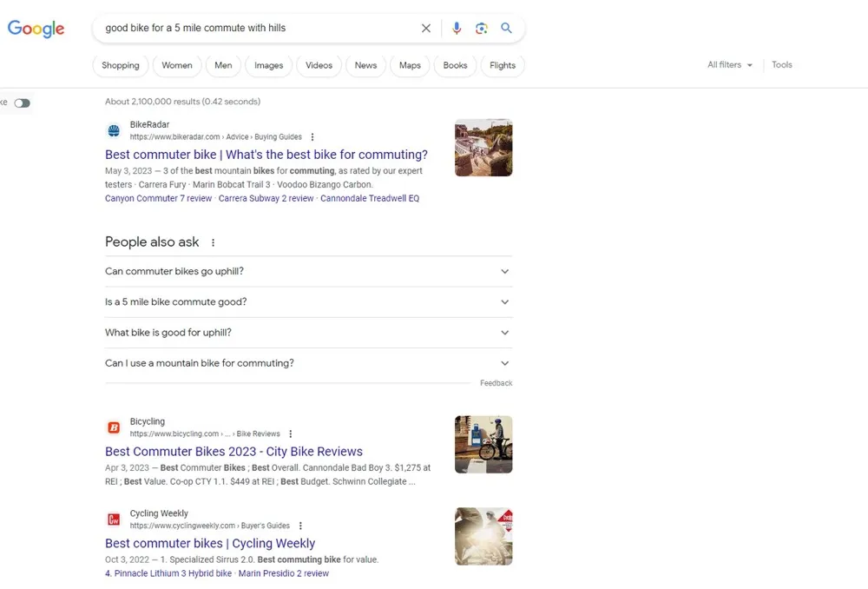Open the Bicycling result thumbnail image
Image resolution: width=868 pixels, height=589 pixels.
tap(483, 445)
